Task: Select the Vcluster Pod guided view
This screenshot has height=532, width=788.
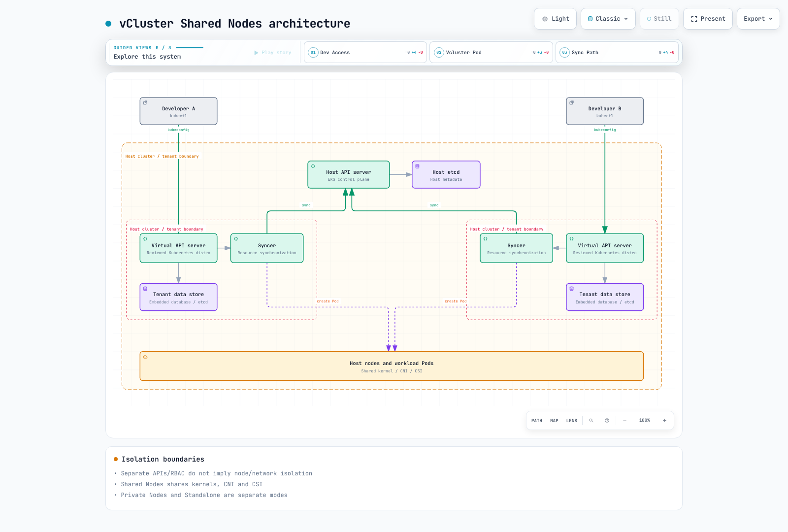Action: click(x=491, y=52)
